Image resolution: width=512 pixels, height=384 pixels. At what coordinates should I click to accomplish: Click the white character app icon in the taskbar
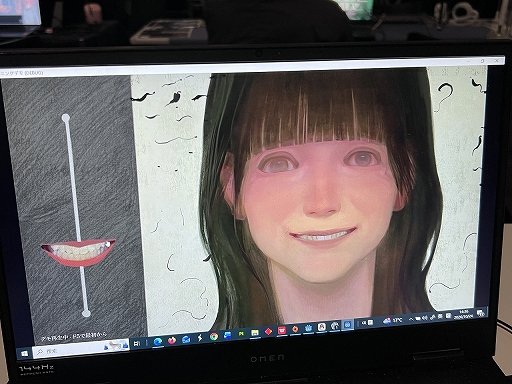click(x=322, y=327)
